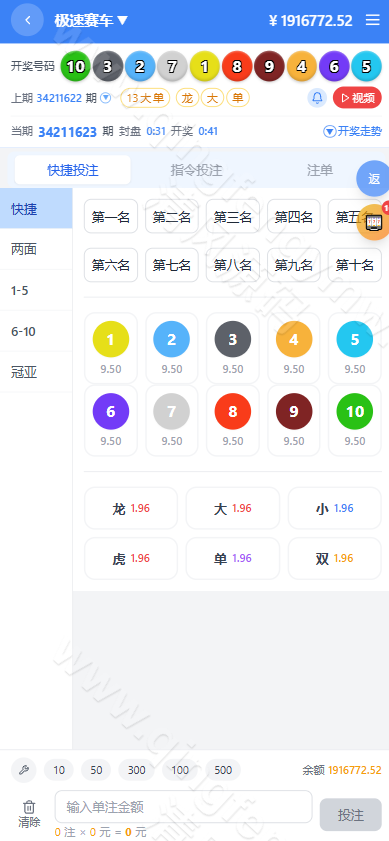Image resolution: width=389 pixels, height=841 pixels.
Task: Bet on 龙 at 1.96
Action: tap(131, 508)
